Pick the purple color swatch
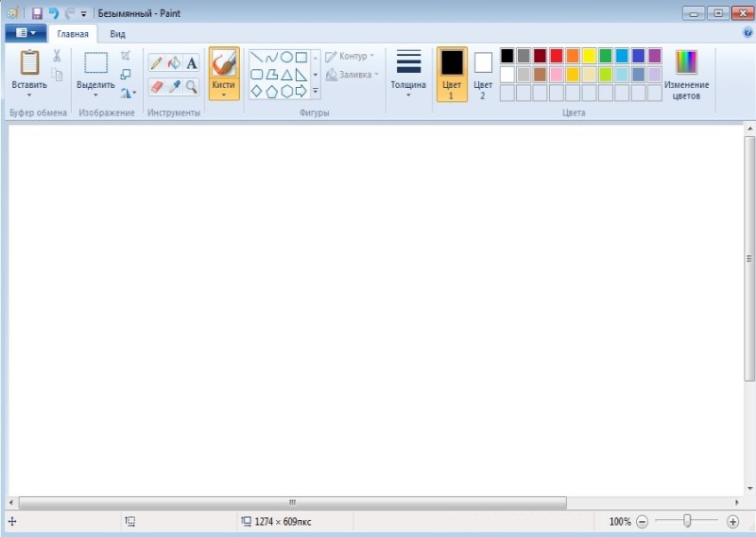This screenshot has width=756, height=537. tap(655, 56)
